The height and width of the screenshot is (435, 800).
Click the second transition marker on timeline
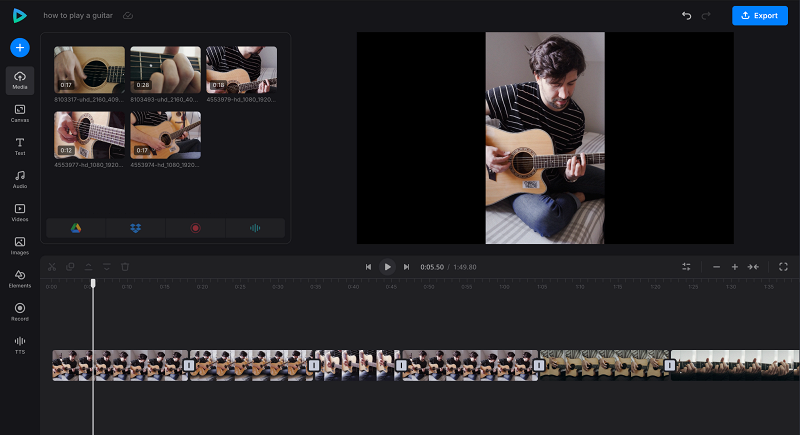(314, 365)
